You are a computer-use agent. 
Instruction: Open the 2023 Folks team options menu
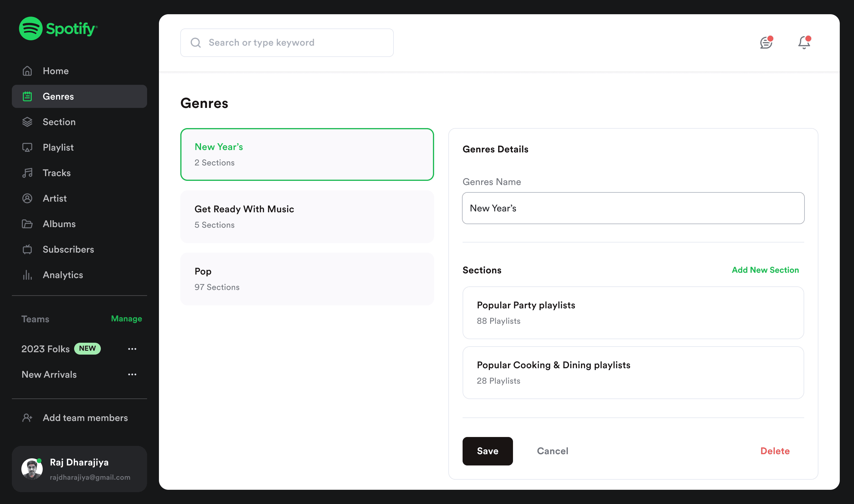pos(132,349)
